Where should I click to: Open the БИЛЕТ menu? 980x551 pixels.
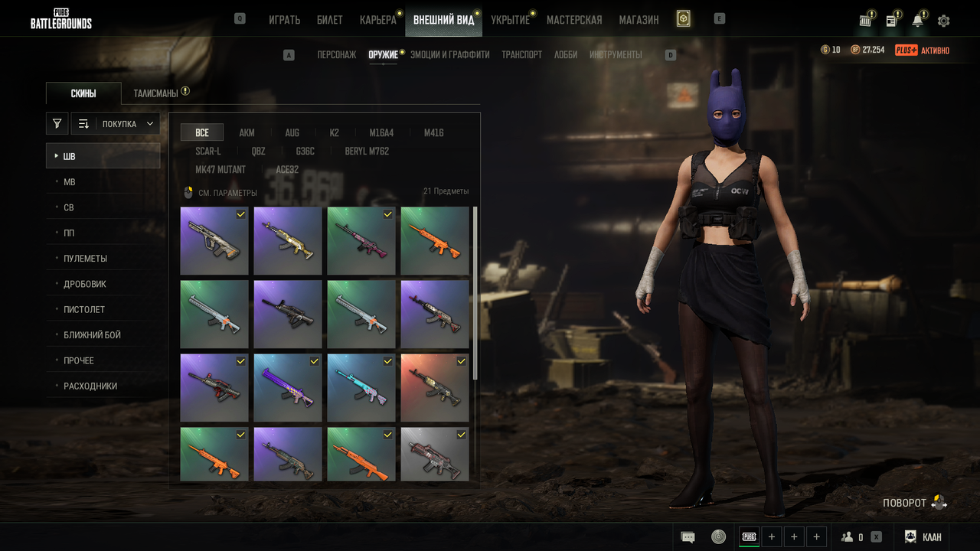(x=330, y=20)
